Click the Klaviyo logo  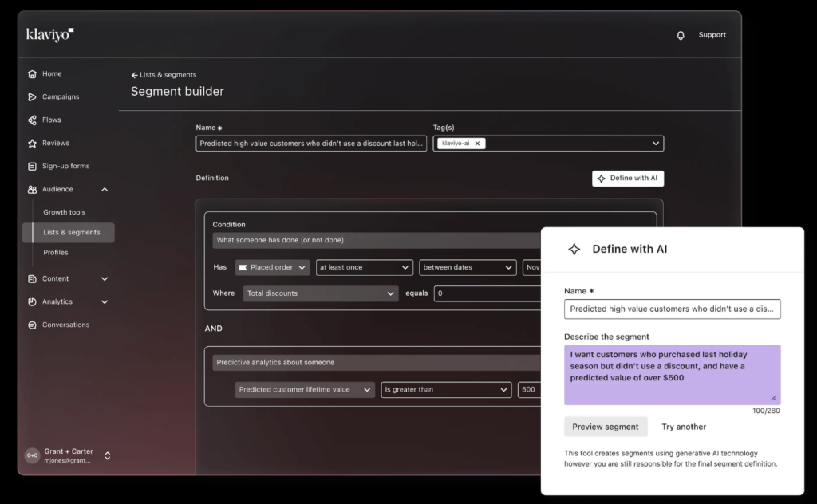(x=50, y=34)
